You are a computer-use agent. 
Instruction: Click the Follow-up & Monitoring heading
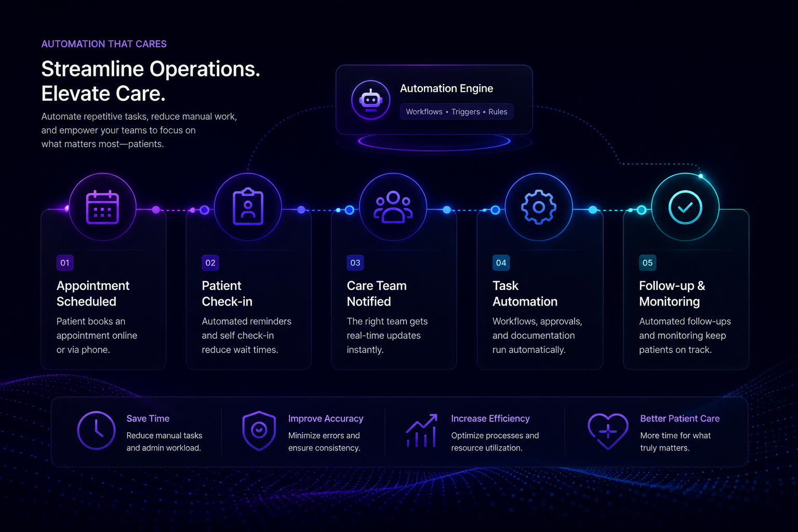(672, 294)
